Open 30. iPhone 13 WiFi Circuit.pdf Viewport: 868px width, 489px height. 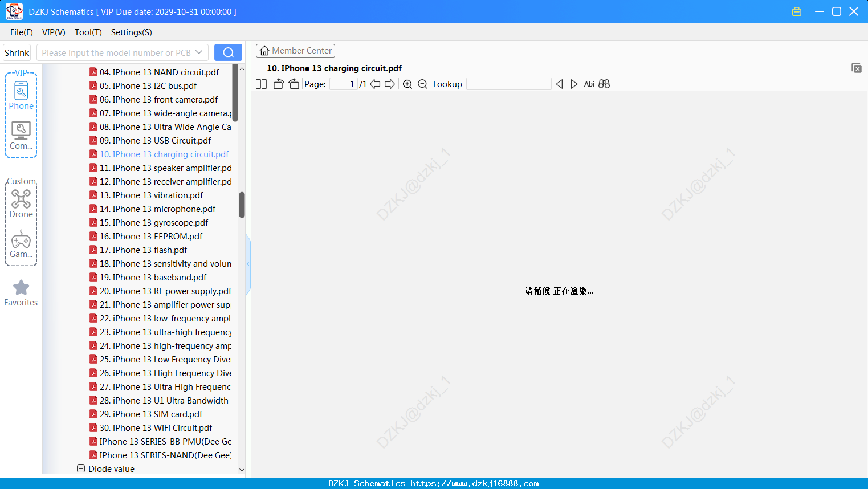pos(156,428)
